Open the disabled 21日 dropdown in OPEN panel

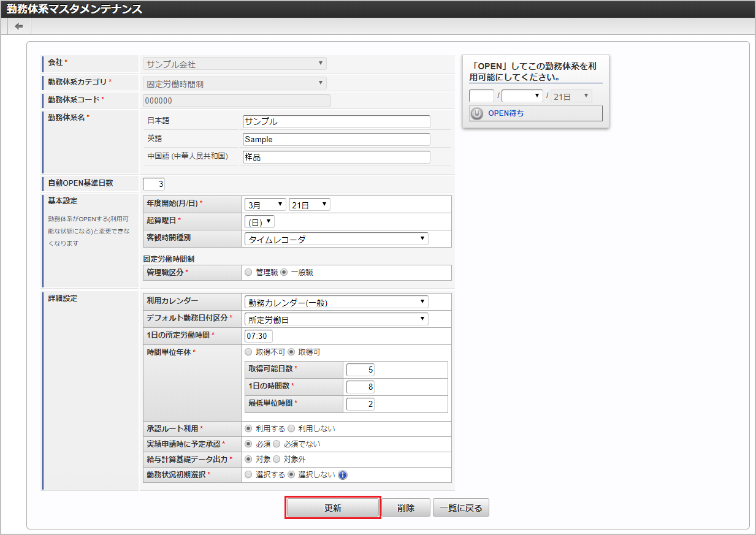pyautogui.click(x=571, y=96)
